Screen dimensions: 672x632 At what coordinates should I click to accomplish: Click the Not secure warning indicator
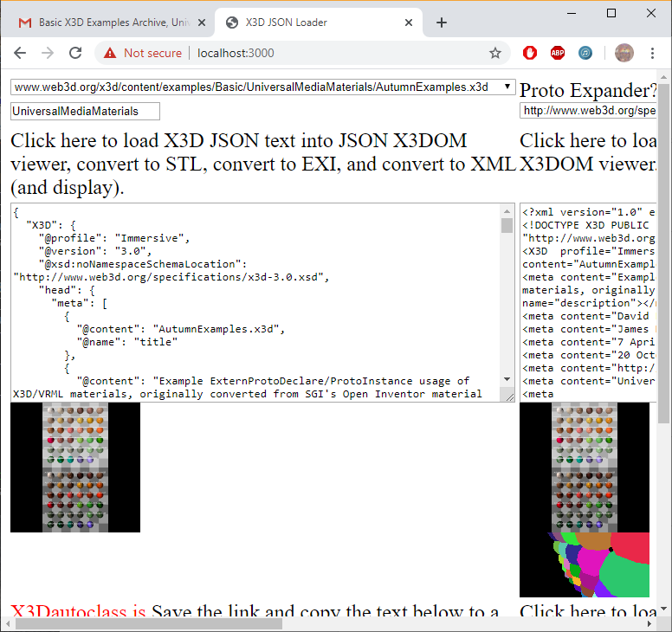click(143, 53)
